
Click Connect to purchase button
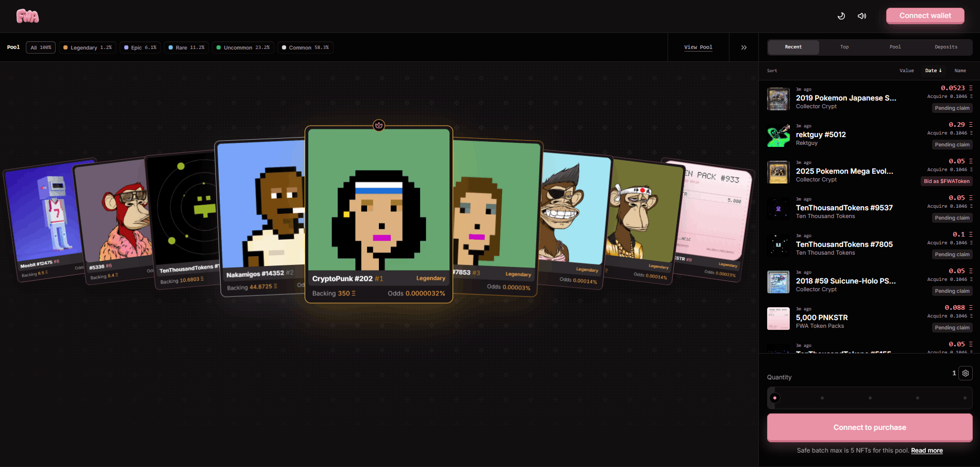click(x=870, y=427)
